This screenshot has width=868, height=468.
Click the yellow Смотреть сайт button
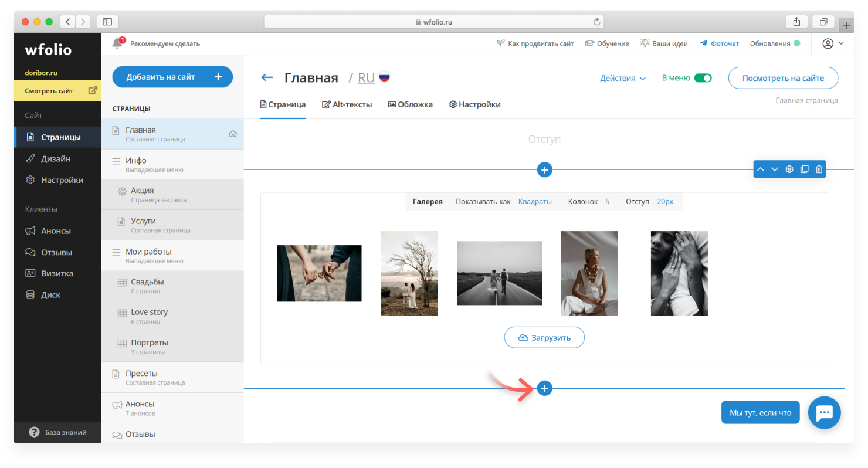coord(57,91)
